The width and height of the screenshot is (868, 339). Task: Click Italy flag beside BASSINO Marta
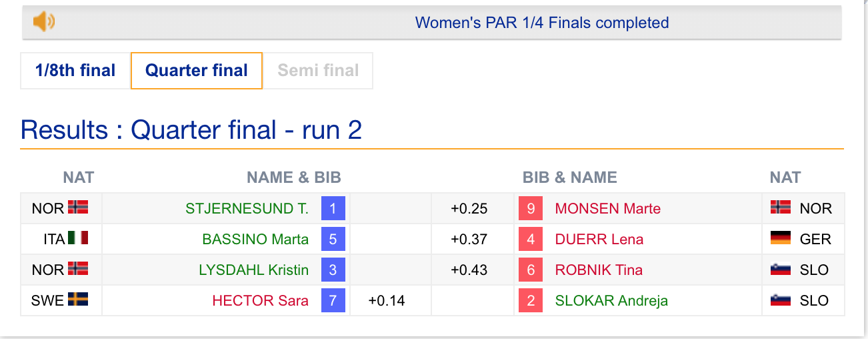(x=78, y=238)
